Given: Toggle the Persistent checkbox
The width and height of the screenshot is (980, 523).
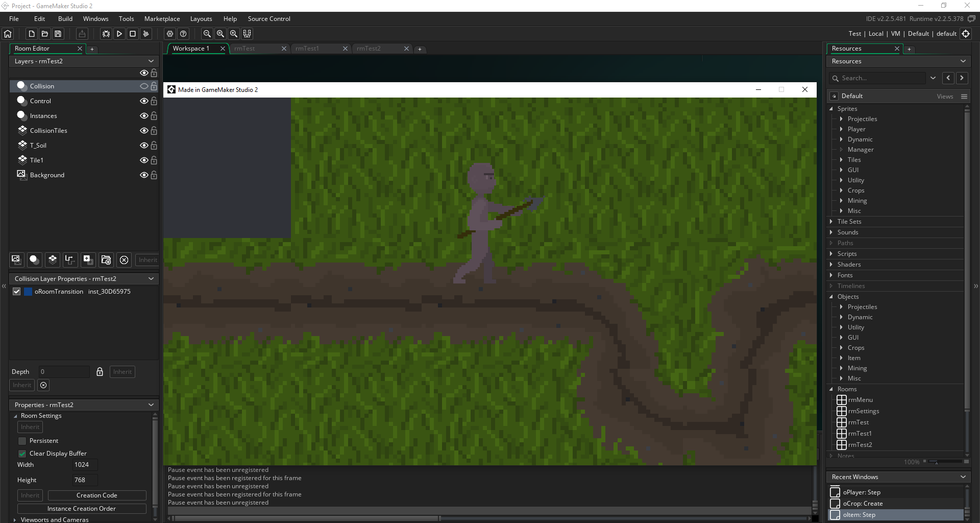Looking at the screenshot, I should [22, 441].
